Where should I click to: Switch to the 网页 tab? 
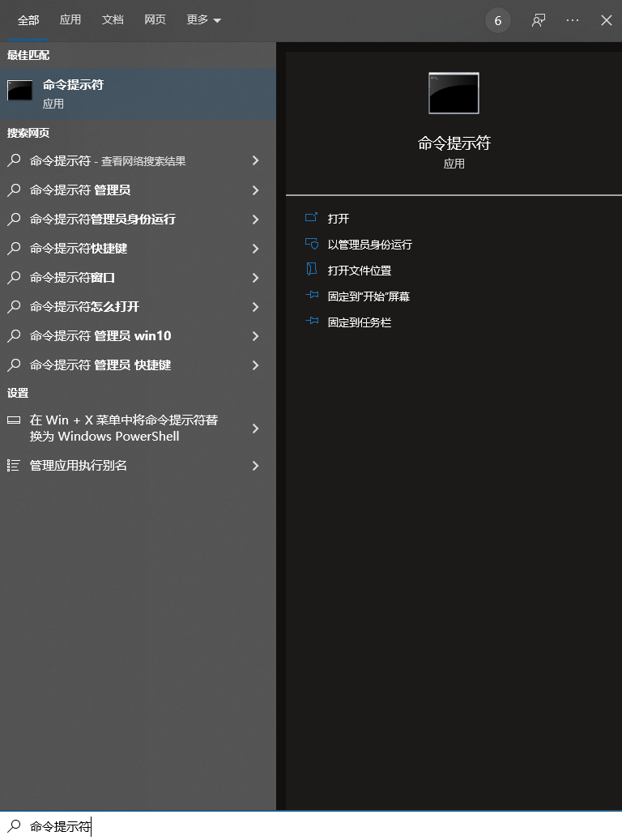[155, 19]
